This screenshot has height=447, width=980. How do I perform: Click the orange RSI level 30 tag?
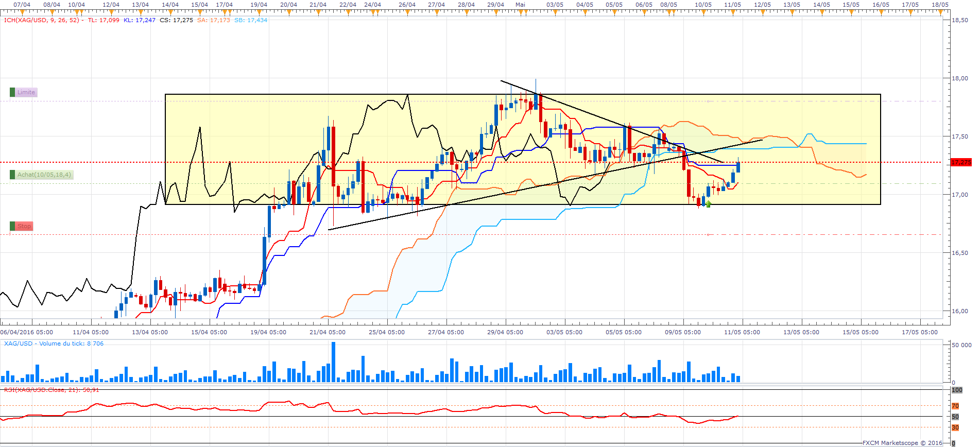[955, 427]
